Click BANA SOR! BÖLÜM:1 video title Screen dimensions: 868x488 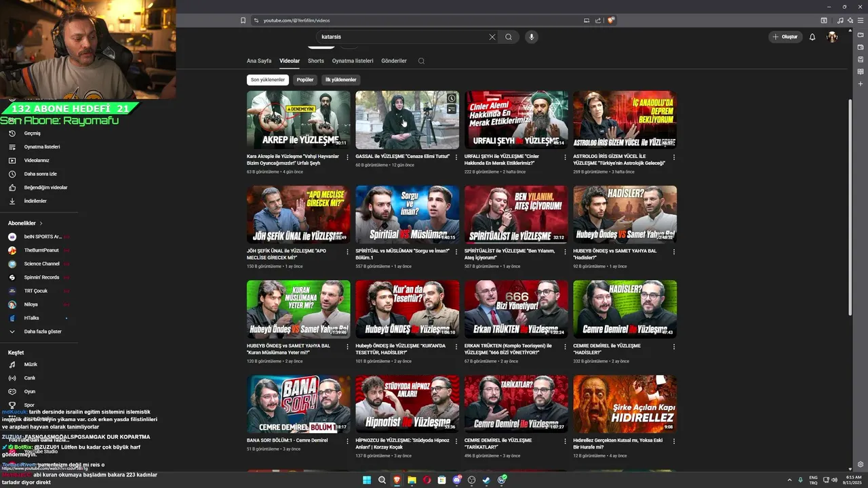287,441
